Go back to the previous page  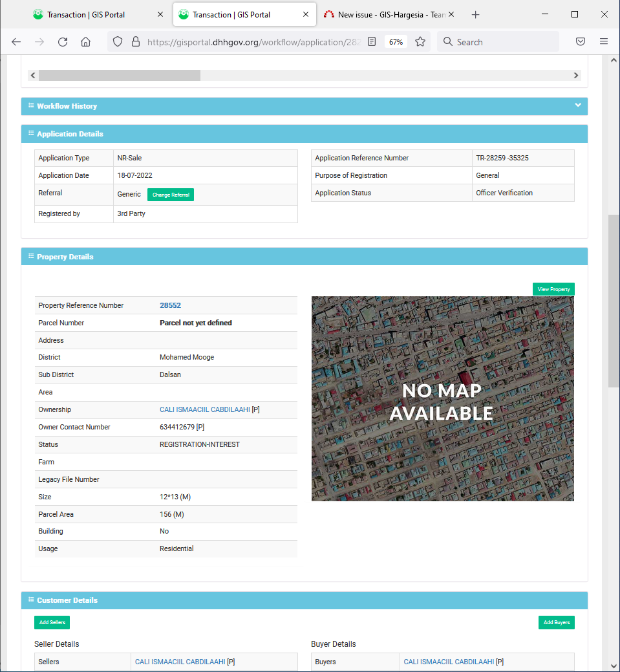click(16, 41)
